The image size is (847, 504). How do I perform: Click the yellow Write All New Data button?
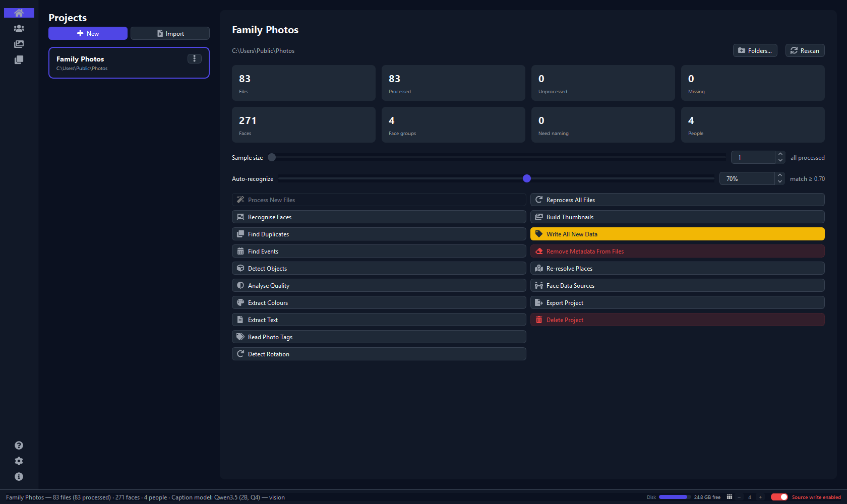point(678,234)
